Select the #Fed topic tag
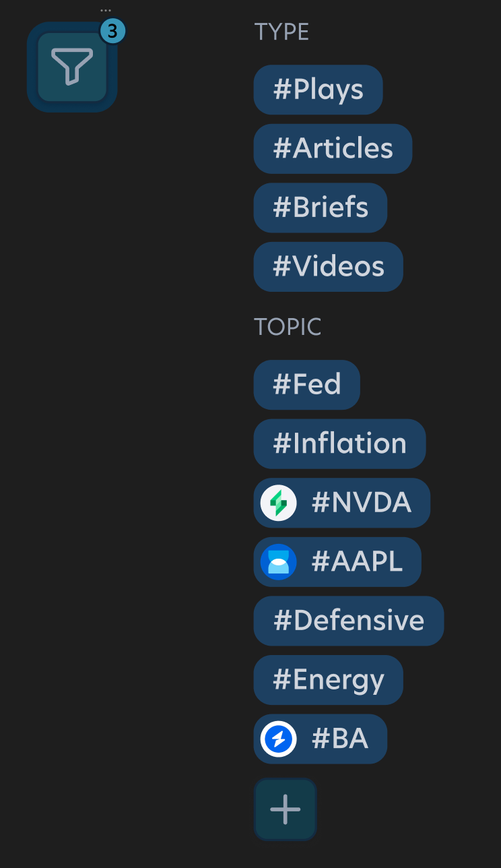 (306, 384)
